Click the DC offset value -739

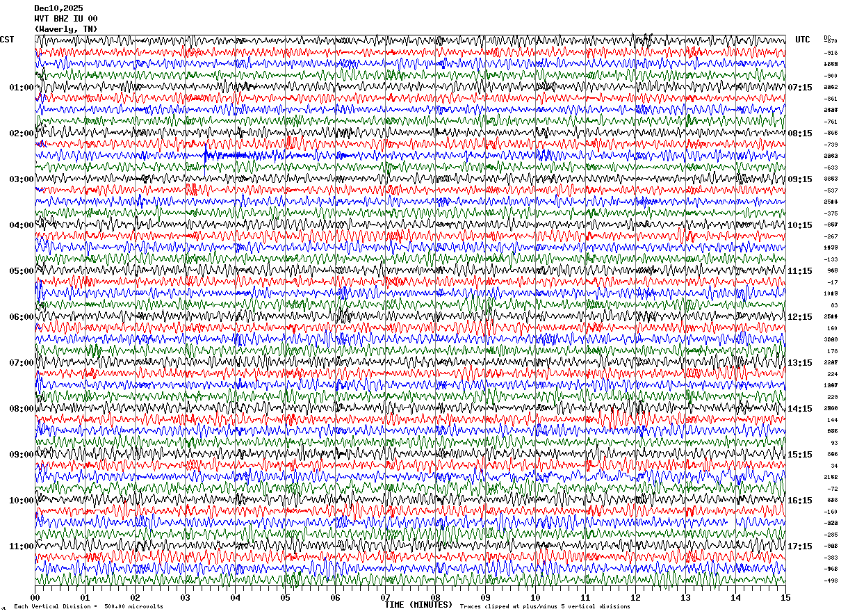click(x=831, y=145)
